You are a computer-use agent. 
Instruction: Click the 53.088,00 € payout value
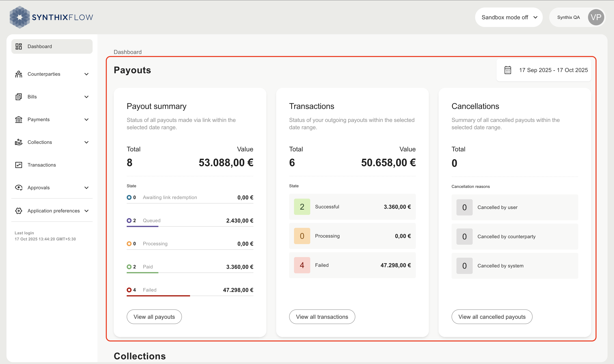[x=226, y=163]
